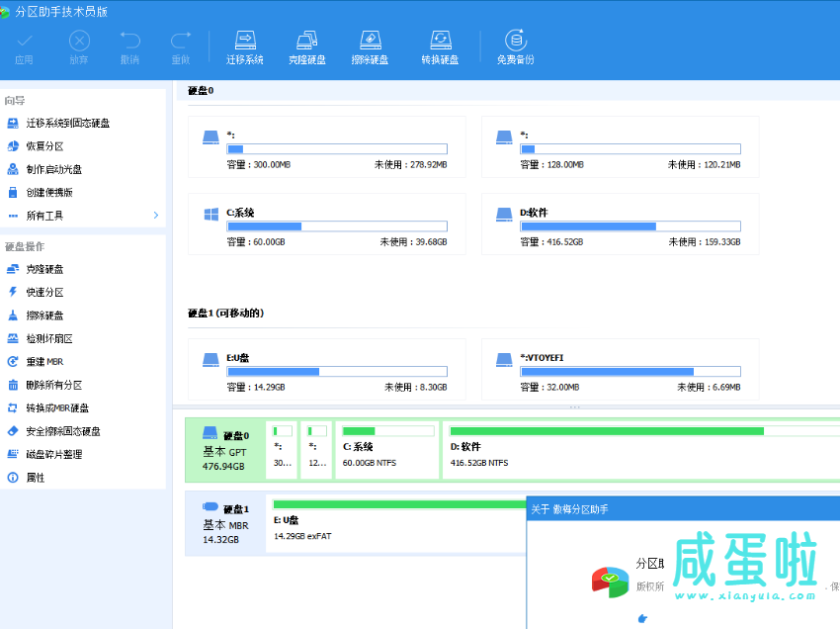Select 硬盘1 基本 MBR disk header in map
This screenshot has height=629, width=840.
click(x=225, y=523)
